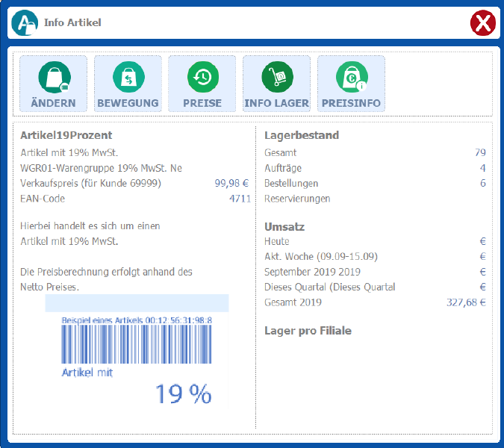Click the light blue empty field above barcode
Image resolution: width=504 pixels, height=448 pixels.
click(x=137, y=302)
